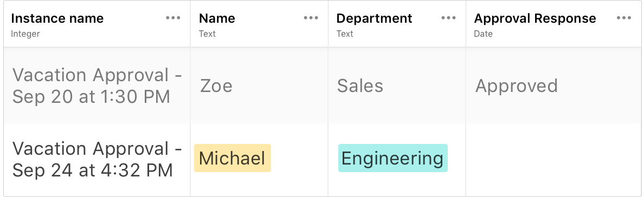The height and width of the screenshot is (197, 644).
Task: Click the Date type label under Approval Response
Action: pyautogui.click(x=483, y=34)
